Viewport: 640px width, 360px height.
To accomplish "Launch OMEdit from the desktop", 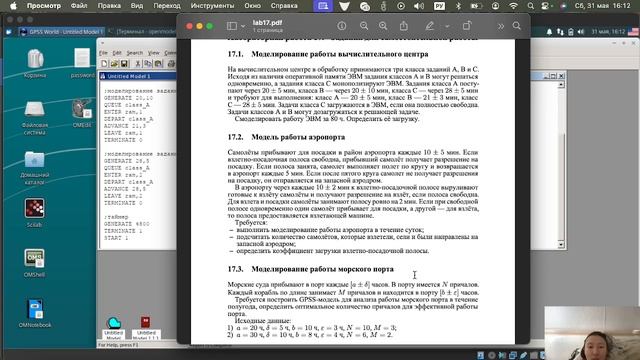I will click(82, 113).
